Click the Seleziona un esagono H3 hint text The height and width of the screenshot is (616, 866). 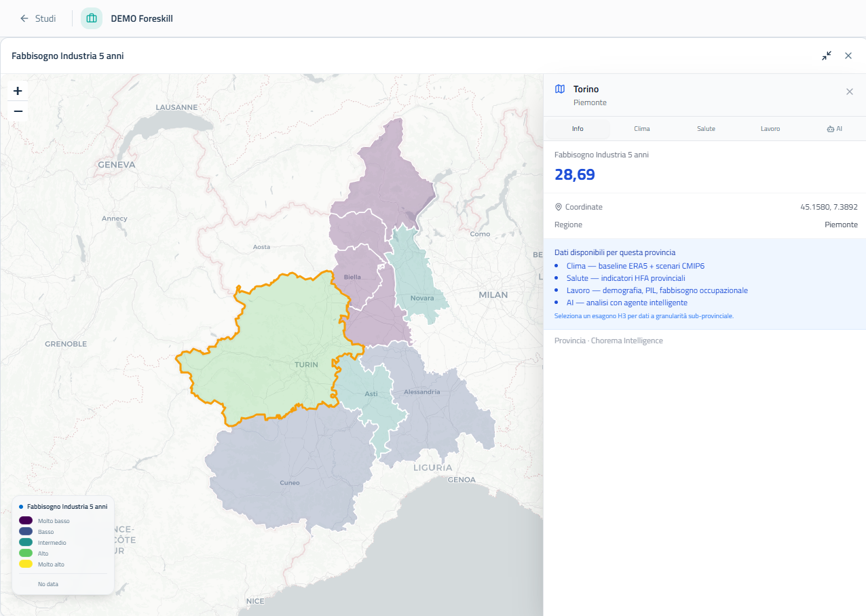click(x=644, y=316)
